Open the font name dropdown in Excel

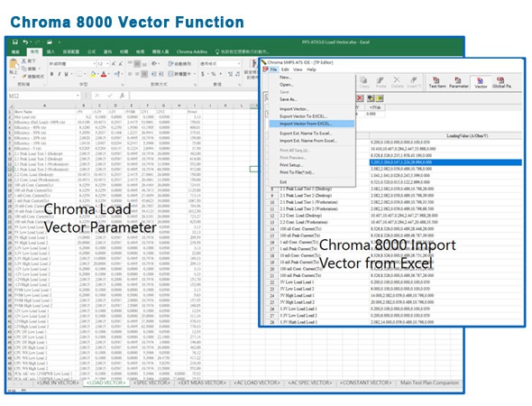(95, 64)
